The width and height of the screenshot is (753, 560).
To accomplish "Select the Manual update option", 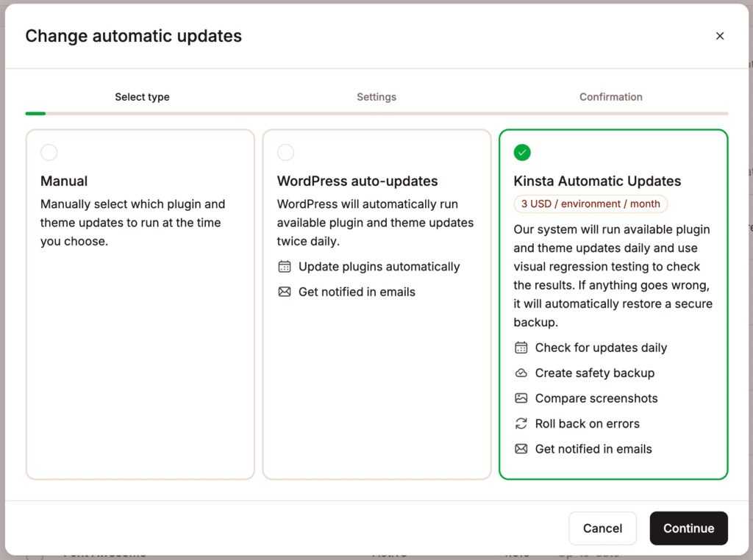I will pyautogui.click(x=49, y=152).
